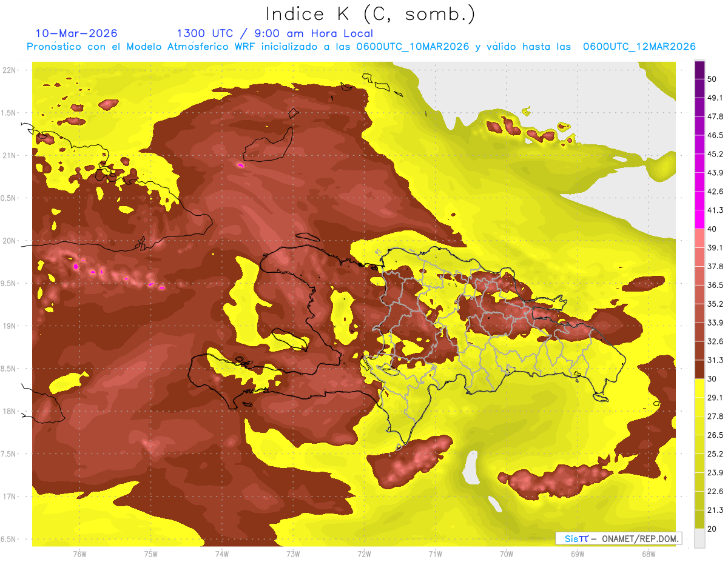Click legend value "42.6"

point(715,192)
